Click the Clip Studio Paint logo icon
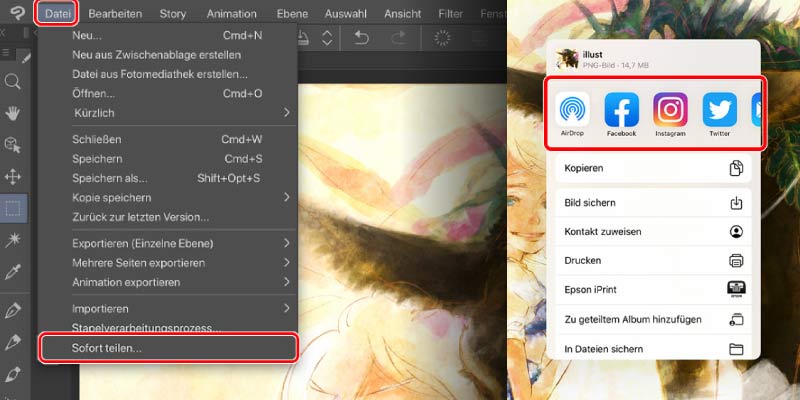Image resolution: width=800 pixels, height=400 pixels. 14,13
